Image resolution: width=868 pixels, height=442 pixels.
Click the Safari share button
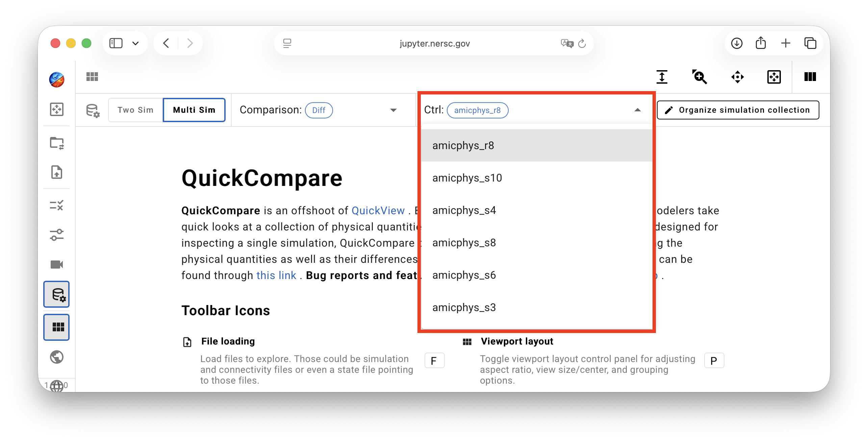pyautogui.click(x=761, y=43)
